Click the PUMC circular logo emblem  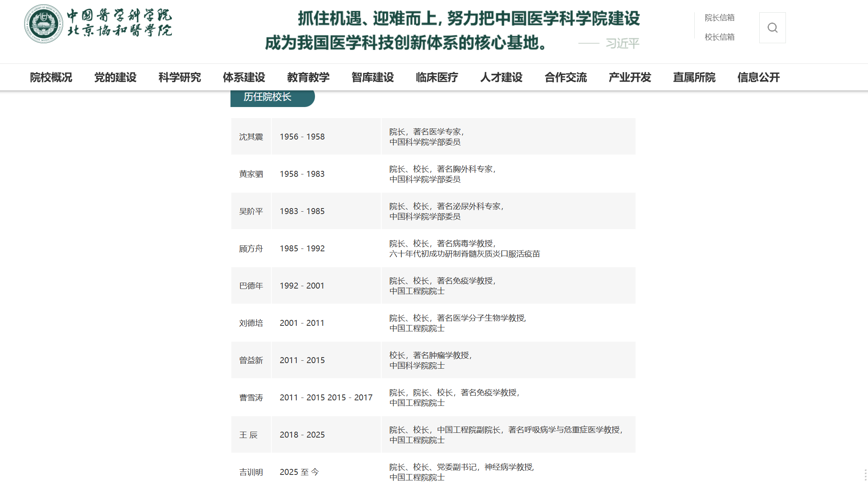point(43,24)
